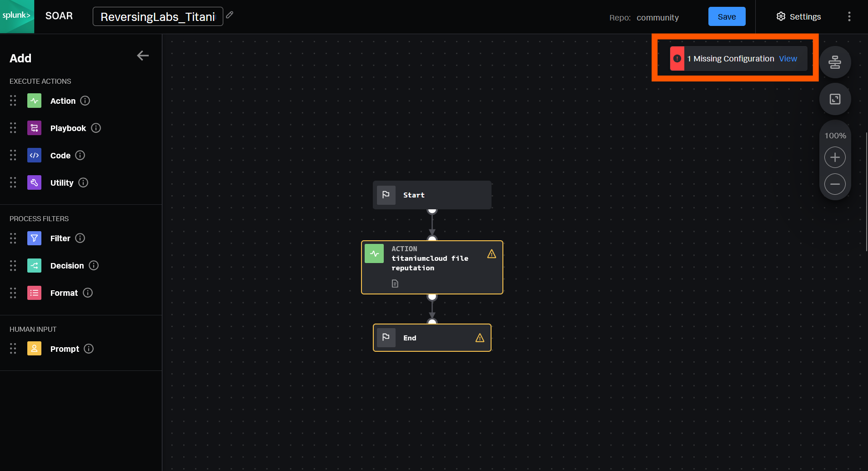Viewport: 868px width, 471px height.
Task: Save the playbook
Action: (x=727, y=16)
